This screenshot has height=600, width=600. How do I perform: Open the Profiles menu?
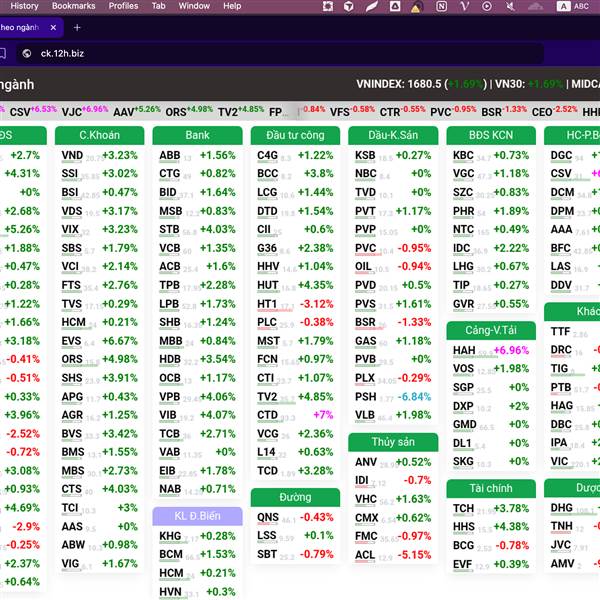[x=123, y=6]
